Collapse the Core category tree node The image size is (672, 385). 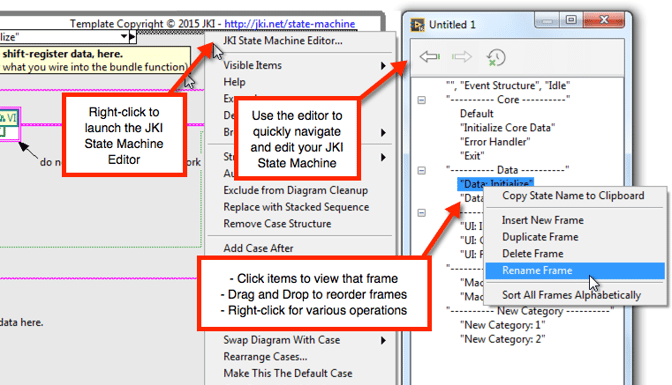point(422,100)
